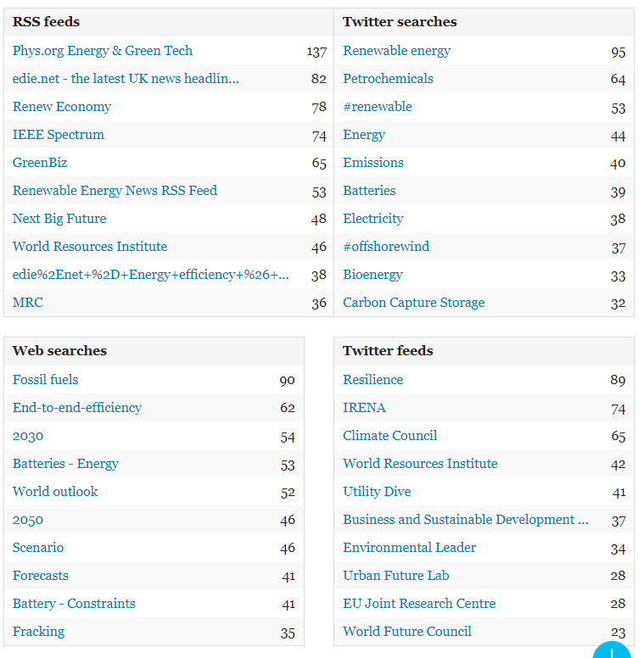Open the Fossil fuels web search
Screen dimensions: 644x658
(45, 380)
